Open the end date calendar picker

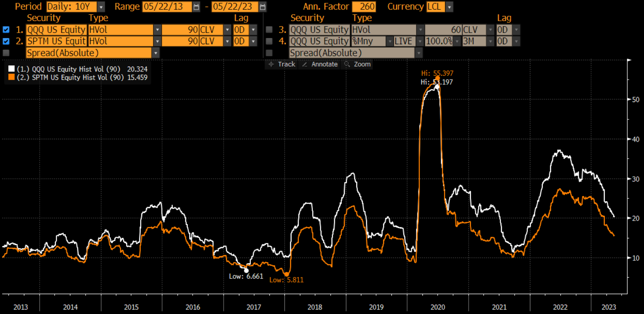[262, 7]
